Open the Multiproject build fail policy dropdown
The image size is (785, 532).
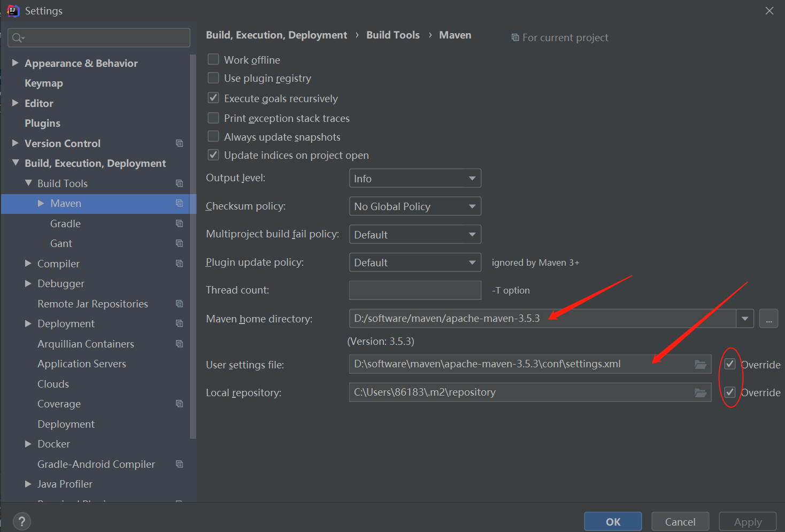pyautogui.click(x=415, y=234)
